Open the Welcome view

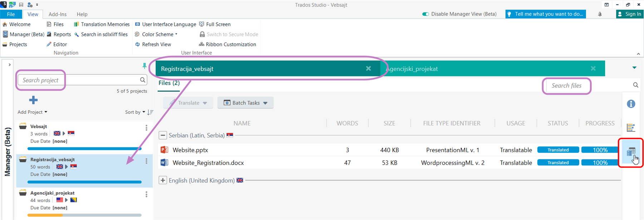click(x=16, y=24)
